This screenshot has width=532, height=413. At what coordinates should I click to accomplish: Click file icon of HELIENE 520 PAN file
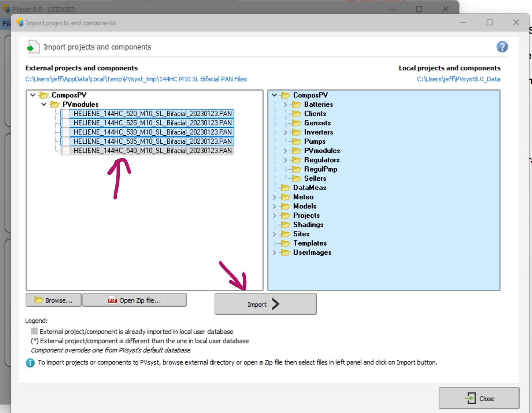pyautogui.click(x=66, y=114)
